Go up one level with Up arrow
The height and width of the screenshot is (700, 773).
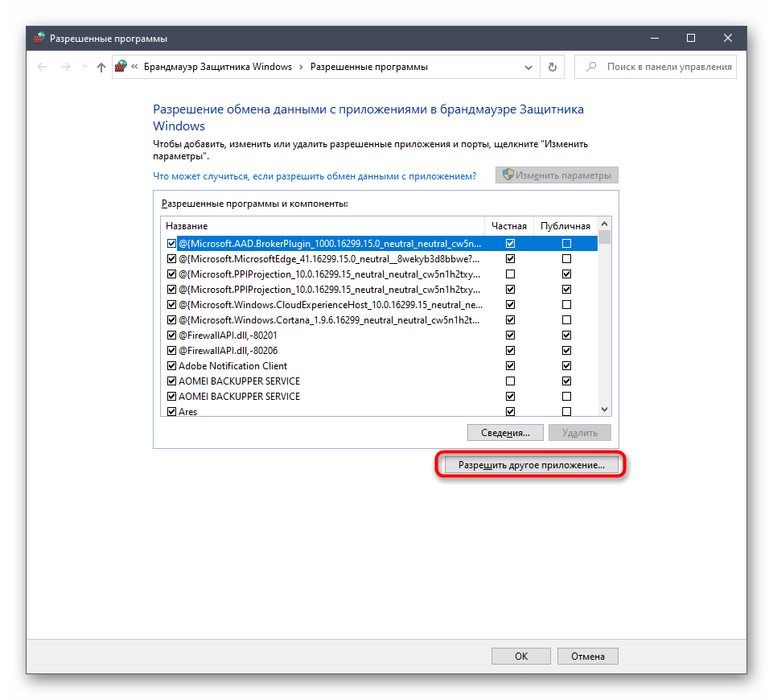[101, 68]
